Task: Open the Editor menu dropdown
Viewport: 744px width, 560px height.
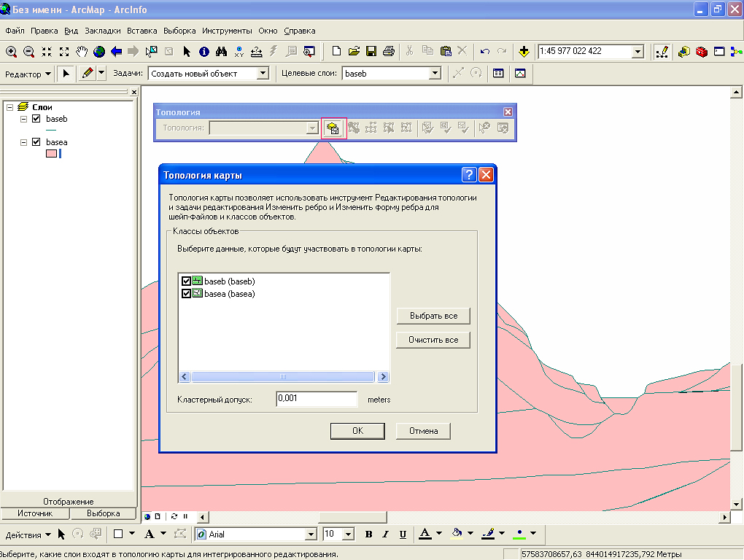Action: 28,74
